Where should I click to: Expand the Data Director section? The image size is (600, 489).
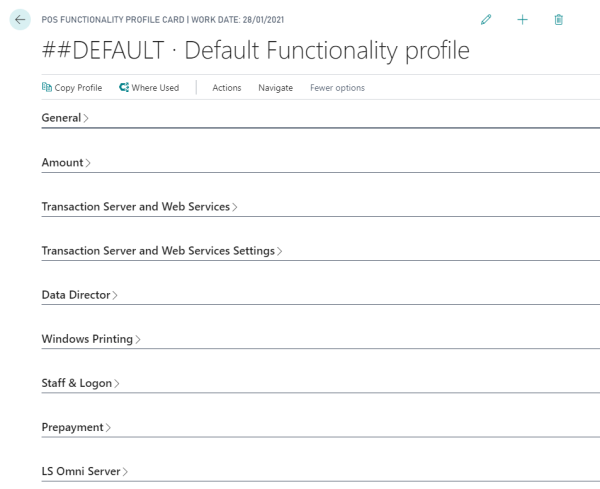pyautogui.click(x=79, y=295)
